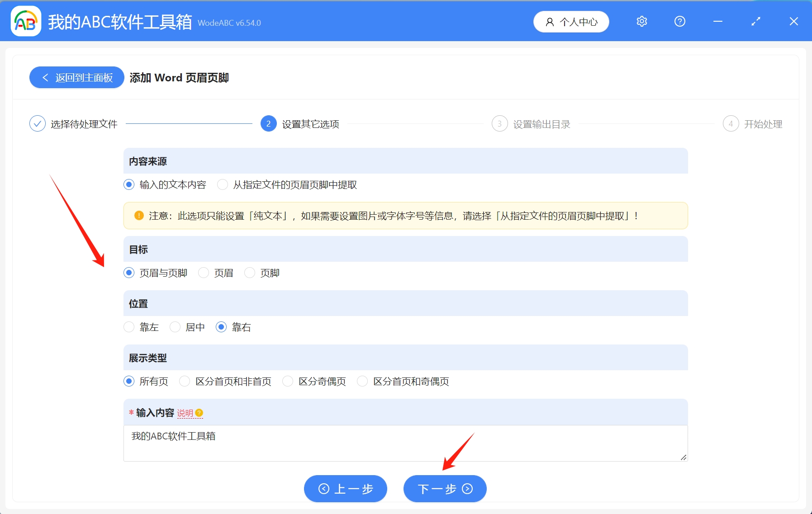Select 从指定文件的页眉页脚中提取 radio option
Image resolution: width=812 pixels, height=514 pixels.
pyautogui.click(x=223, y=184)
